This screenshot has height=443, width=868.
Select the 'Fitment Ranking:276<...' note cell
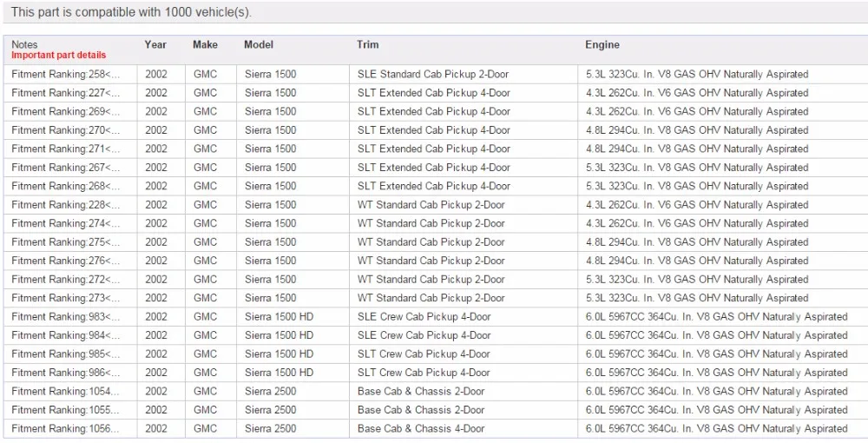[70, 261]
